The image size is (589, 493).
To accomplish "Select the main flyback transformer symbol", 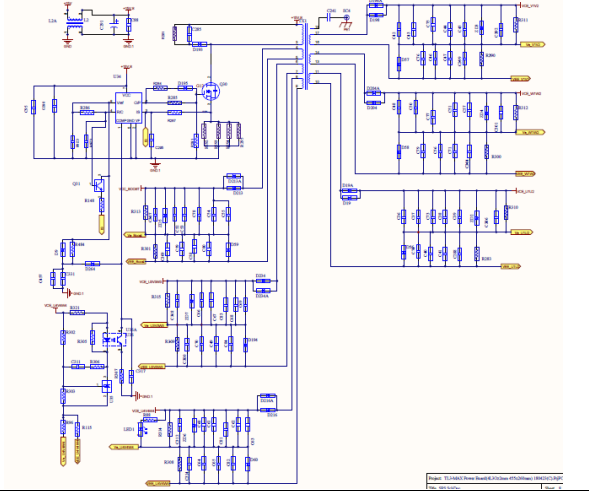I will (307, 56).
